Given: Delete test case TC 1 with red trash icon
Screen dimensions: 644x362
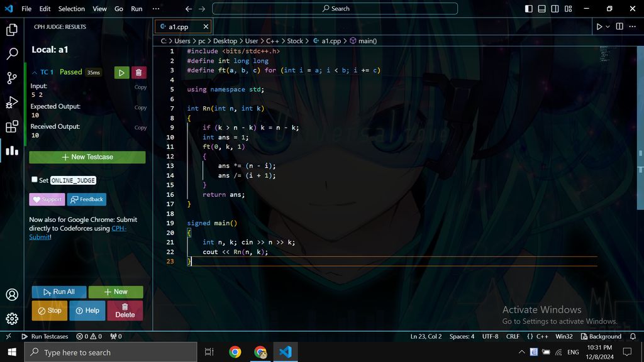Looking at the screenshot, I should point(139,73).
